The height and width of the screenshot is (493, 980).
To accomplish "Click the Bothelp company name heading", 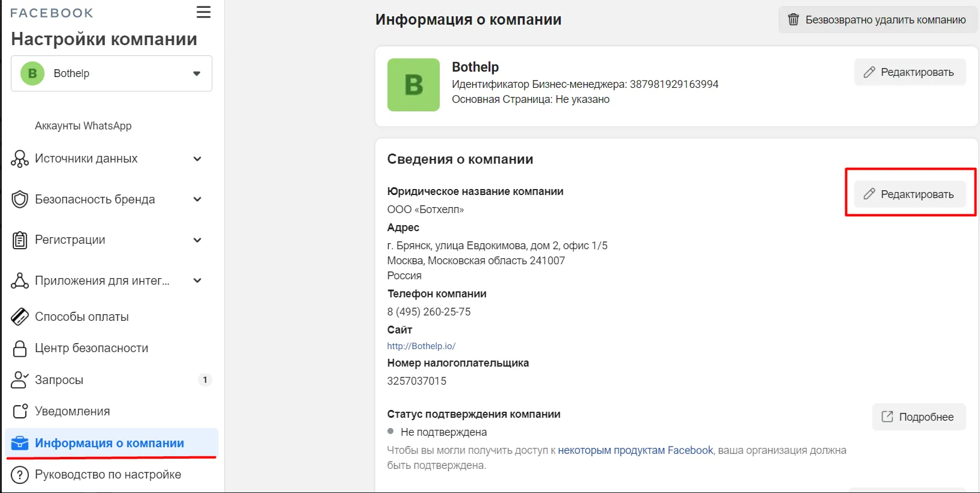I will (x=475, y=67).
